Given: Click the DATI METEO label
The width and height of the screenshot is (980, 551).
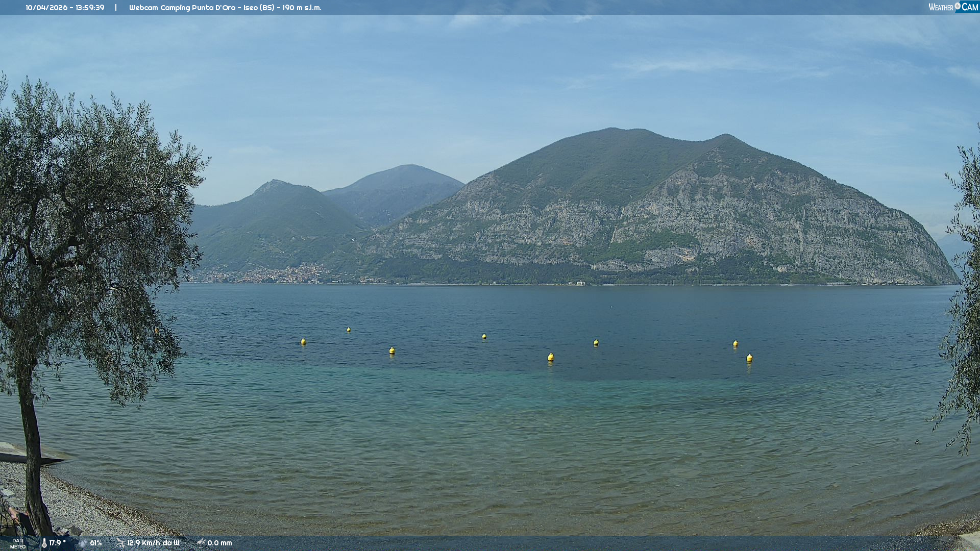Looking at the screenshot, I should [x=18, y=543].
